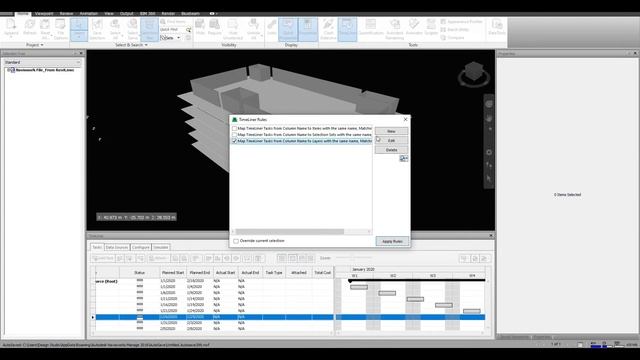Click the top navigation bar wheel icon

[489, 104]
